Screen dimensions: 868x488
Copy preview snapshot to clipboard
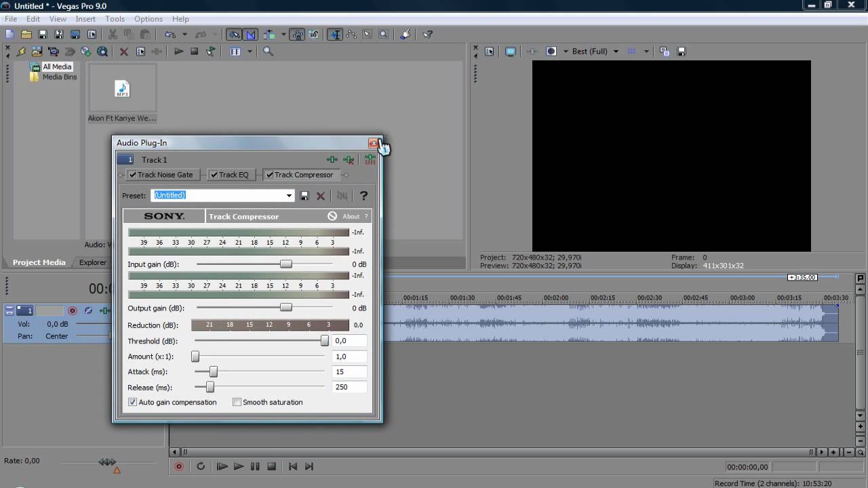[x=665, y=52]
